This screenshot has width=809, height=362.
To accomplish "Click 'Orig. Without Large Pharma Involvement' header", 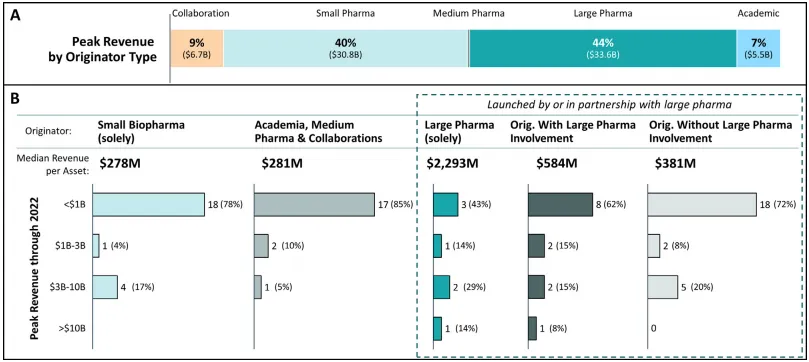I will pyautogui.click(x=723, y=130).
